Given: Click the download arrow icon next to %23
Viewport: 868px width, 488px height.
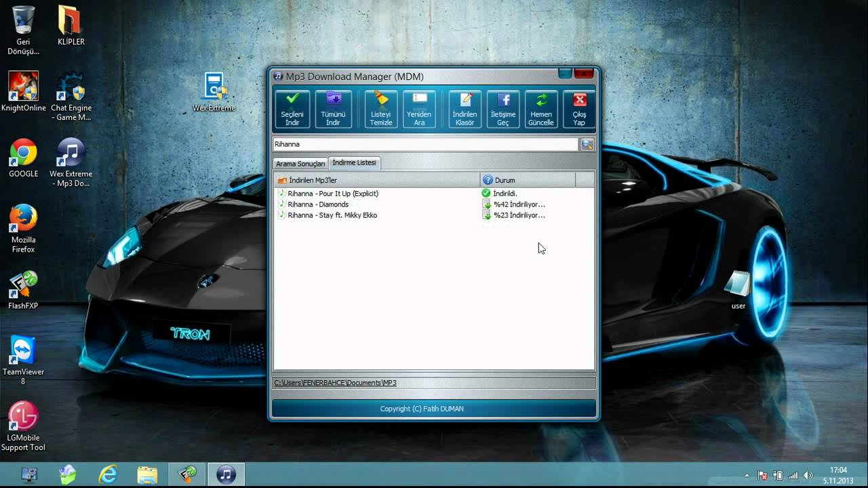Looking at the screenshot, I should pos(486,216).
